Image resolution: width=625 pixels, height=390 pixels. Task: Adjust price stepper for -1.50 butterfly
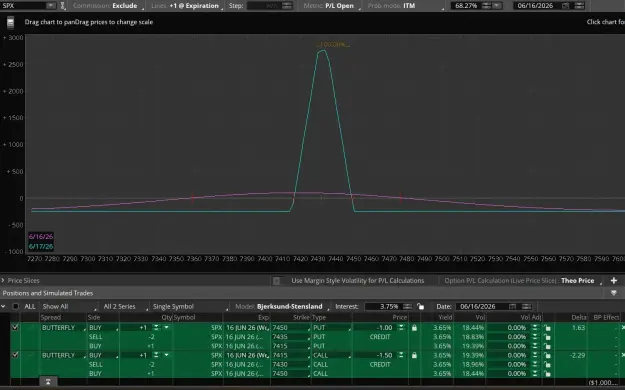[x=401, y=355]
